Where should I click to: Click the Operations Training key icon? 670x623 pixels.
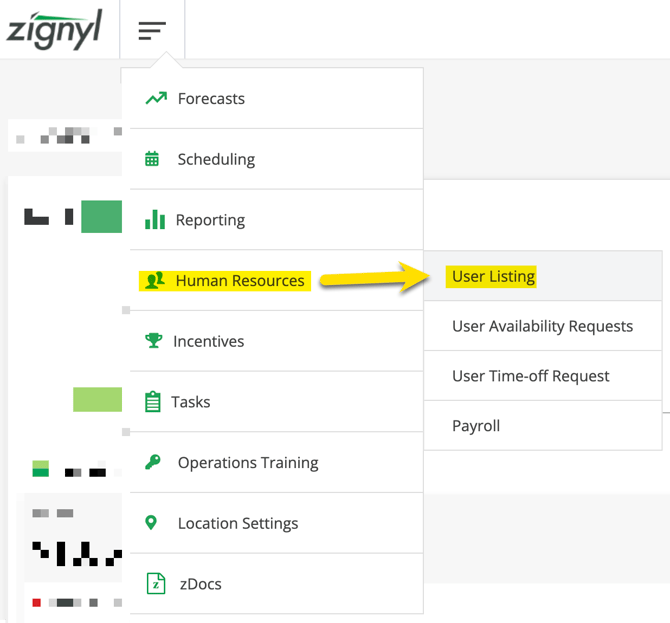click(x=152, y=463)
